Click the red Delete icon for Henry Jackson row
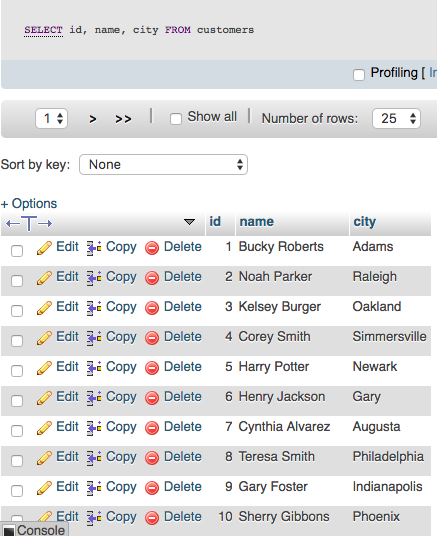 click(x=152, y=398)
